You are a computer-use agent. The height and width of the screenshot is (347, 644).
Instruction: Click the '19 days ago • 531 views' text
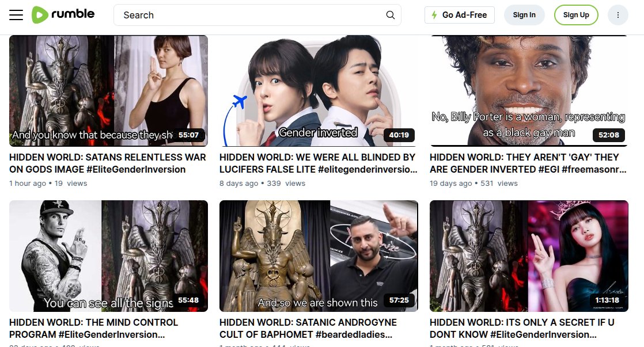coord(473,184)
